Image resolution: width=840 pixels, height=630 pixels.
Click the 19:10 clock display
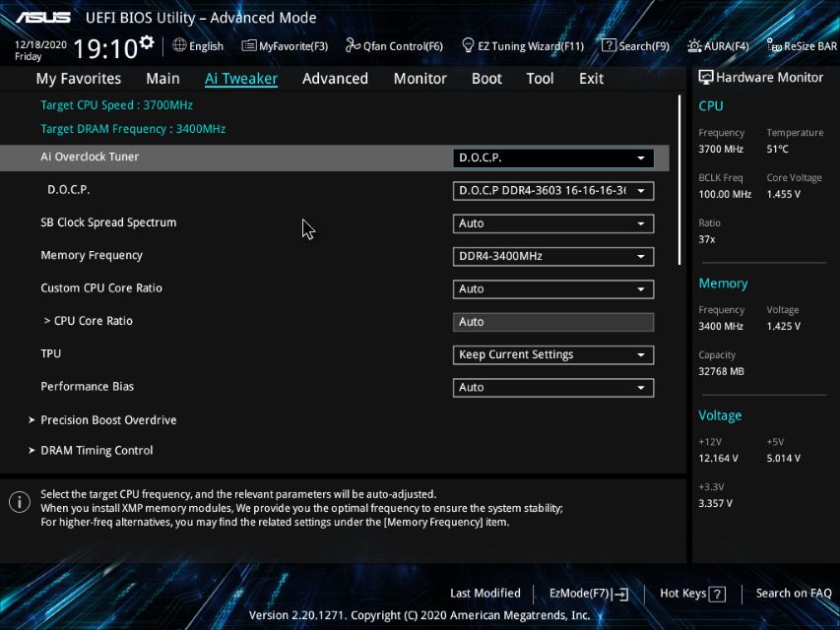[x=105, y=49]
